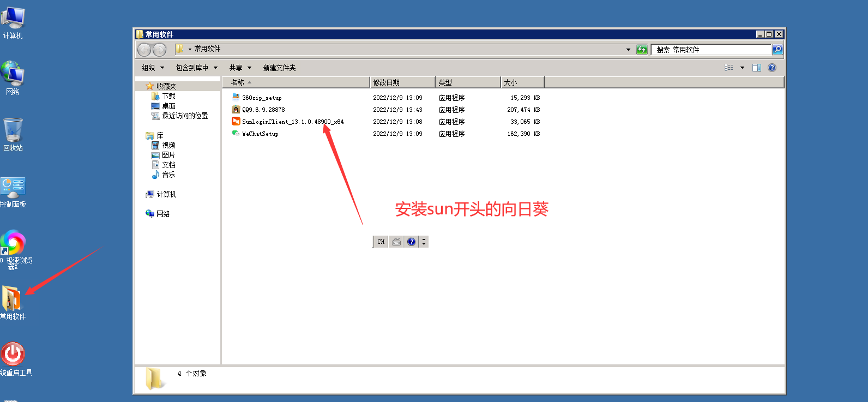
Task: Click the change view icon in toolbar
Action: (729, 68)
